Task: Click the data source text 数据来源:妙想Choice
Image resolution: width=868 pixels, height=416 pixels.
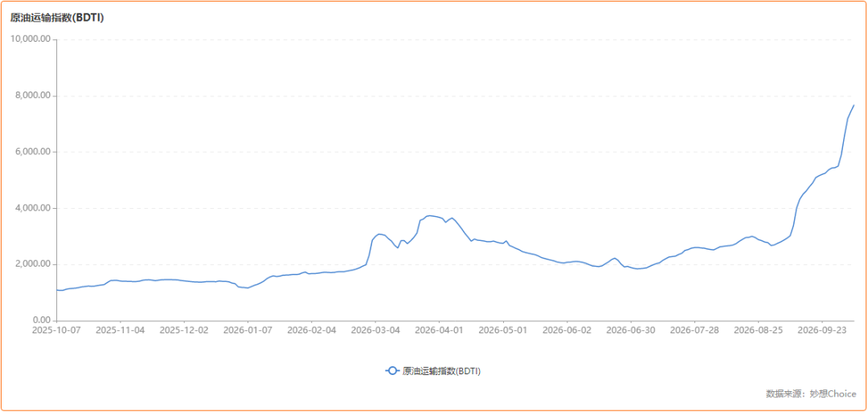Action: tap(811, 394)
